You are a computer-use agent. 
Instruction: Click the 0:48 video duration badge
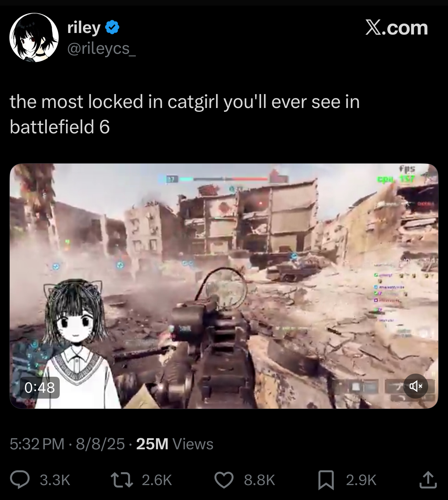tap(40, 387)
